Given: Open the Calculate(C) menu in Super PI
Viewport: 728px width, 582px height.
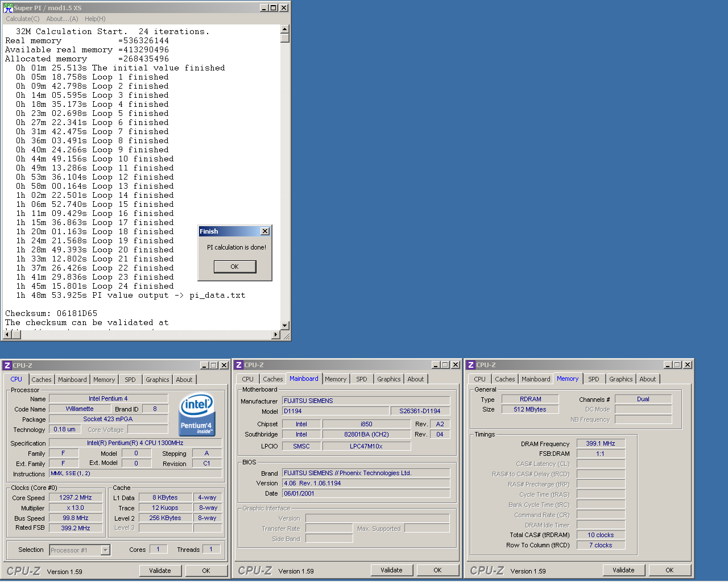Looking at the screenshot, I should click(23, 19).
